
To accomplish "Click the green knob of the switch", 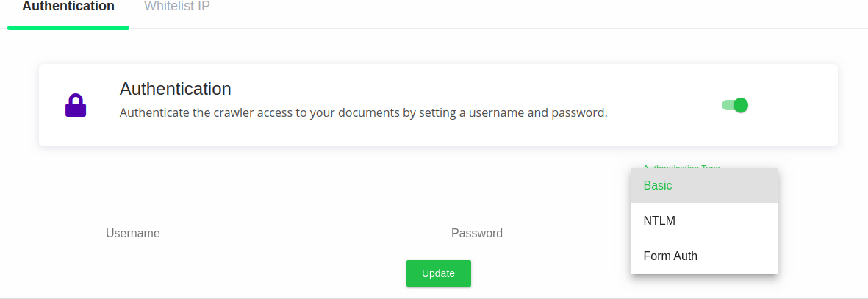I will coord(741,105).
